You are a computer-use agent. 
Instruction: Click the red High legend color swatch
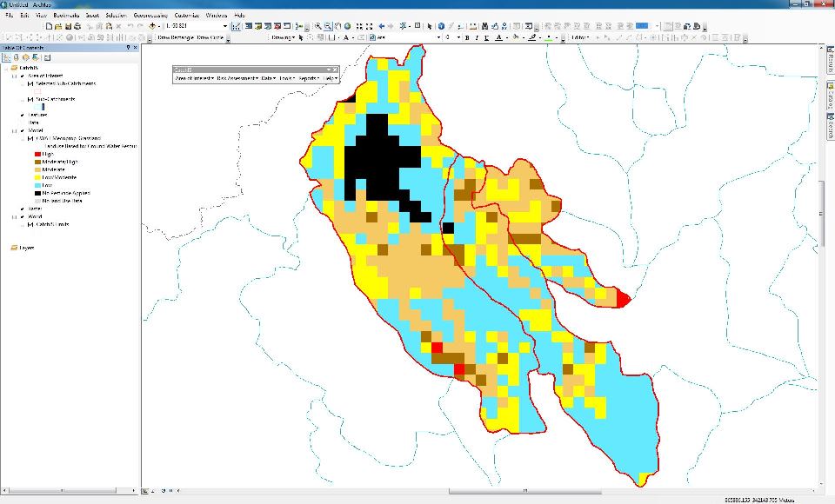(37, 154)
